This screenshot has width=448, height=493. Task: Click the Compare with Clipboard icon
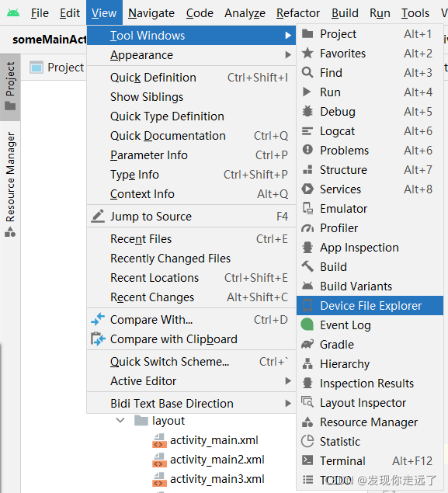[98, 339]
